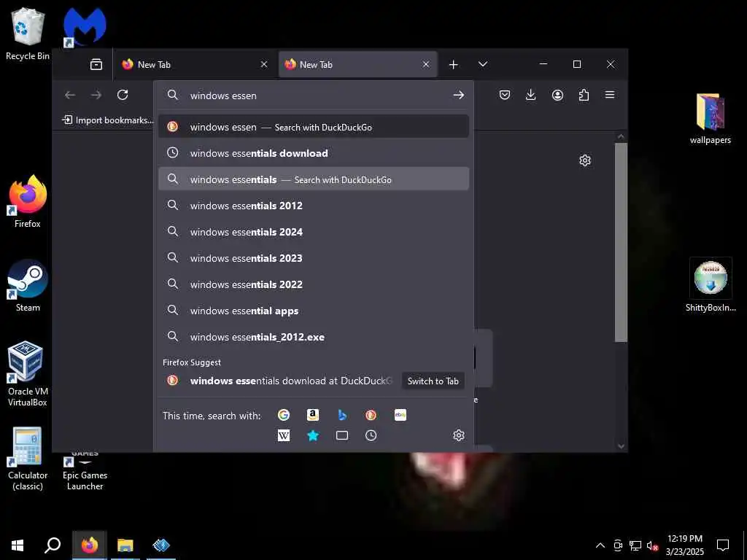The height and width of the screenshot is (560, 747).
Task: Click the page vertical scrollbar thumb
Action: pos(621,242)
